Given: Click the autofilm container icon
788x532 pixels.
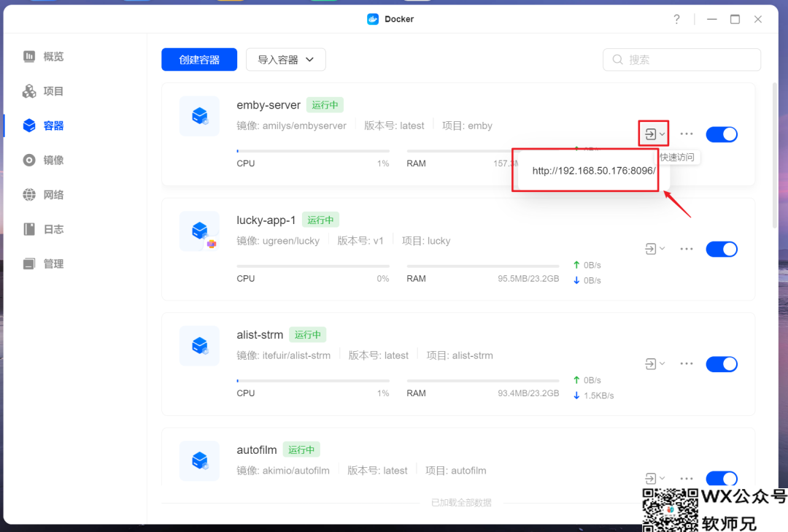Looking at the screenshot, I should tap(199, 460).
